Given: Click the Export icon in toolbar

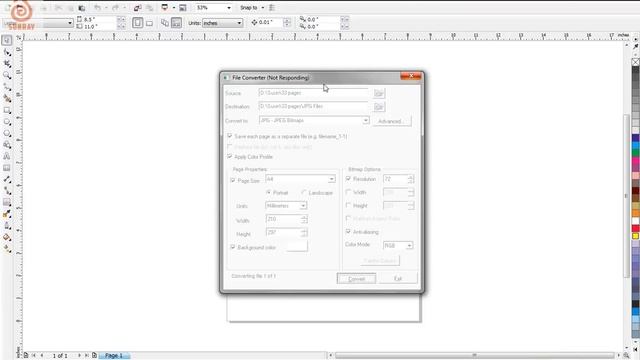Looking at the screenshot, I should pyautogui.click(x=149, y=8).
